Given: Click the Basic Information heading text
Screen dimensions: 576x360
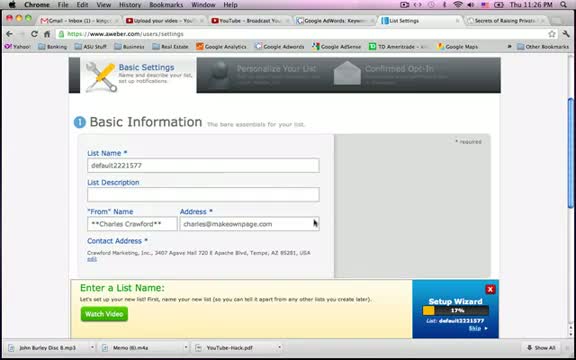Looking at the screenshot, I should click(146, 122).
